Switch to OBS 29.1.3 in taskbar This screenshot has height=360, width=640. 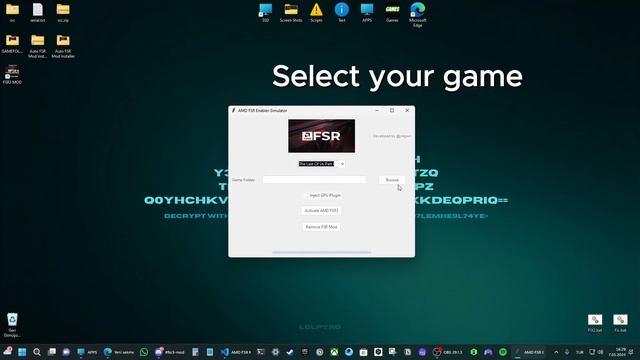[x=447, y=352]
